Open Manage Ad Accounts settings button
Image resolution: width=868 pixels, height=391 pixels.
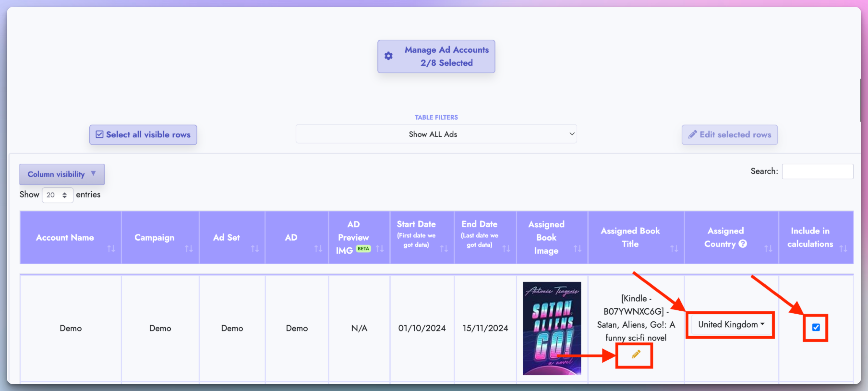point(436,56)
